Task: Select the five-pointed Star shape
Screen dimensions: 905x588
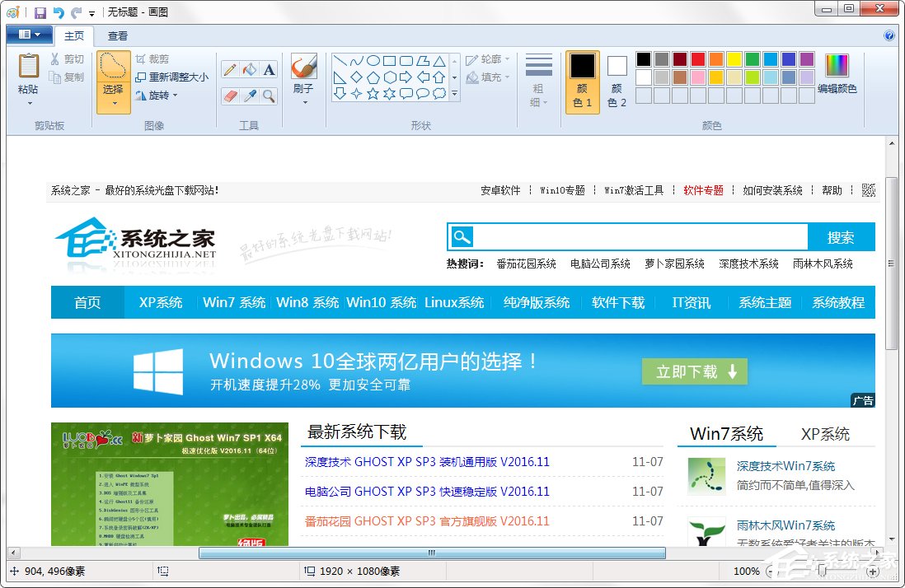Action: pyautogui.click(x=373, y=92)
